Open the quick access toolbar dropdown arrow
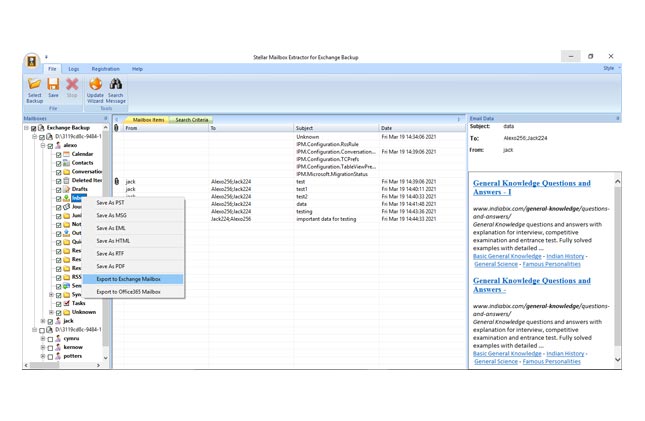Screen dimensions: 645x421 [x=46, y=57]
